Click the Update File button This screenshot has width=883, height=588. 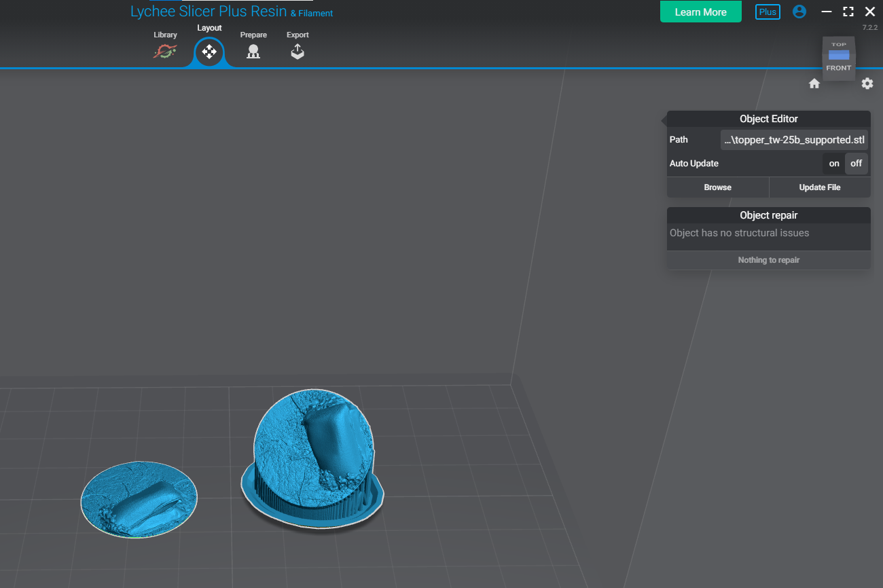[820, 187]
